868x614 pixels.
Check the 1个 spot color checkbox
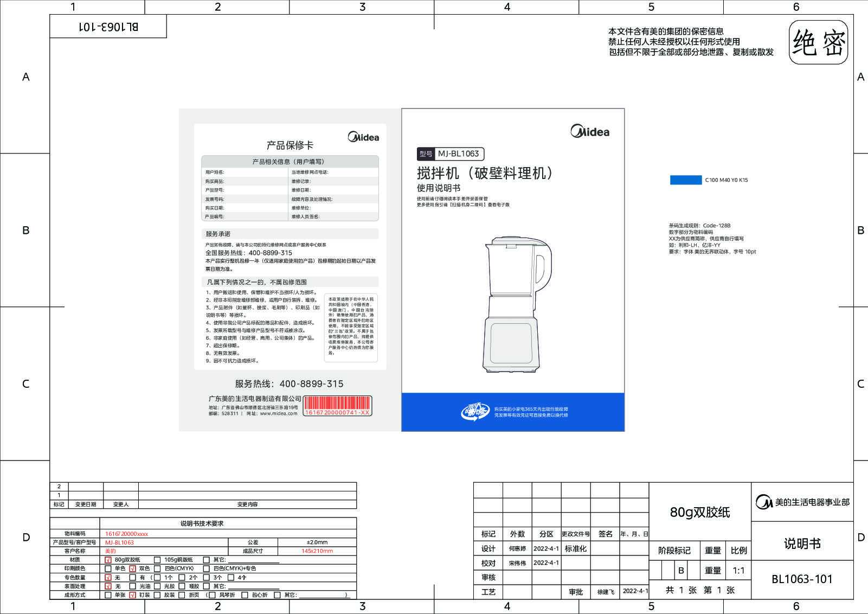[x=157, y=578]
